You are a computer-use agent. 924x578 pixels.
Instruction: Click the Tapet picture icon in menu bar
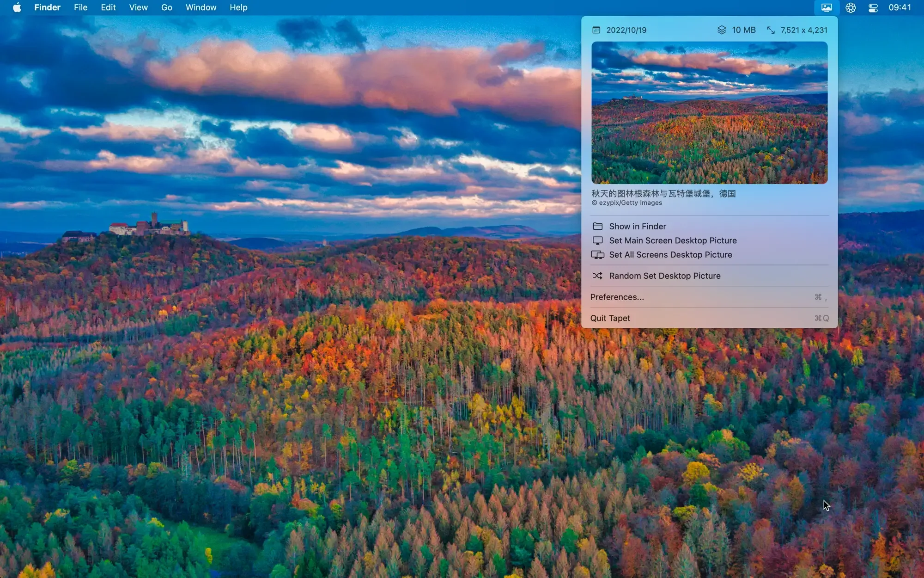pyautogui.click(x=827, y=7)
